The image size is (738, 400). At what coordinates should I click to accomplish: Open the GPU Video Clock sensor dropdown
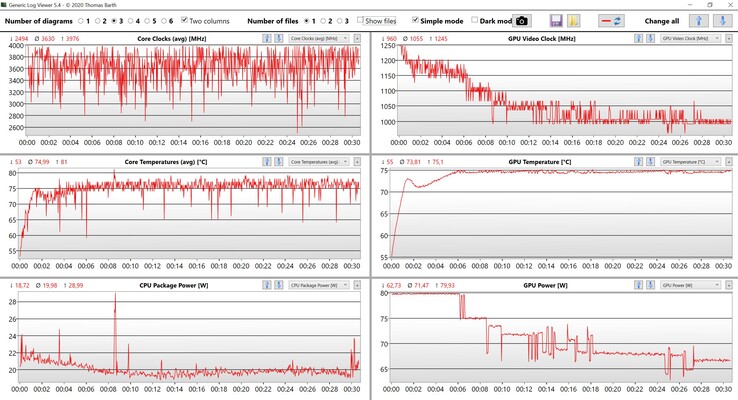pos(690,38)
